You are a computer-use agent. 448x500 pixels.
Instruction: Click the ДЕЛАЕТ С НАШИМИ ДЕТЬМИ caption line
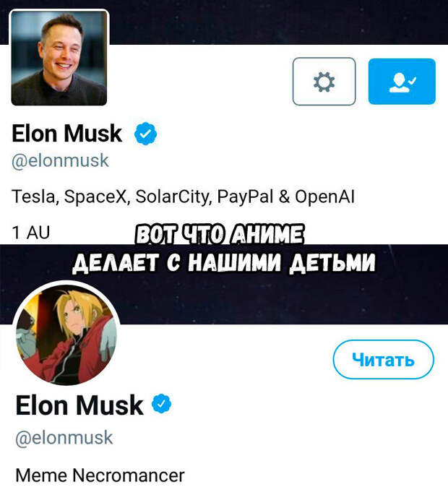pyautogui.click(x=224, y=263)
